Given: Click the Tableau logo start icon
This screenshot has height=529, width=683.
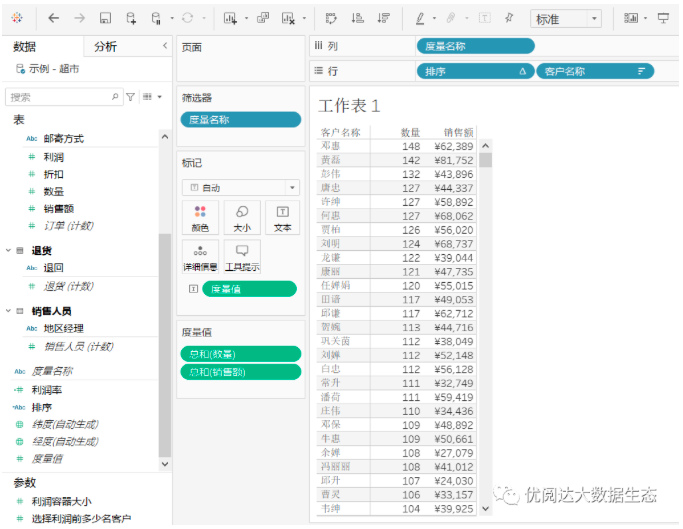Looking at the screenshot, I should [x=17, y=18].
